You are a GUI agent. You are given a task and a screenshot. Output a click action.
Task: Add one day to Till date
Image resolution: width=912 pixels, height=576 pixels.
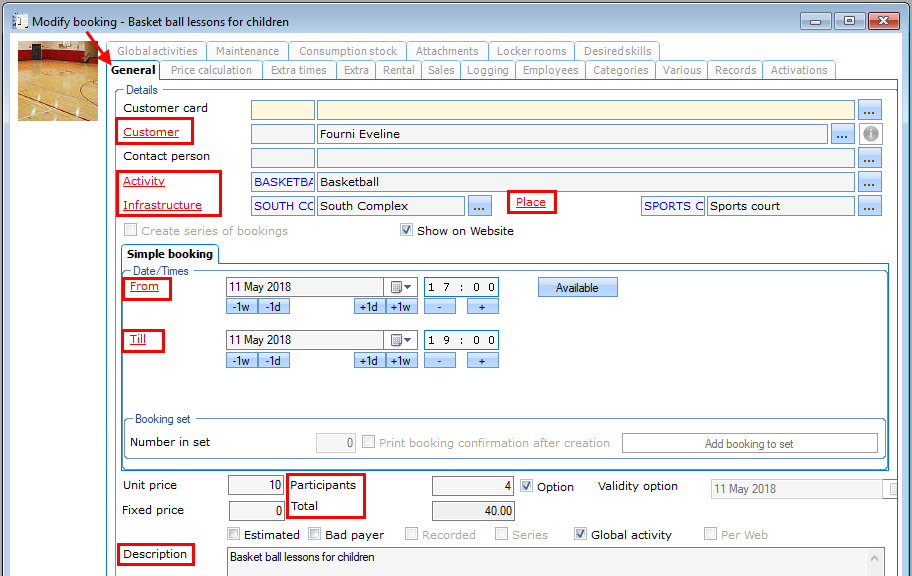369,361
